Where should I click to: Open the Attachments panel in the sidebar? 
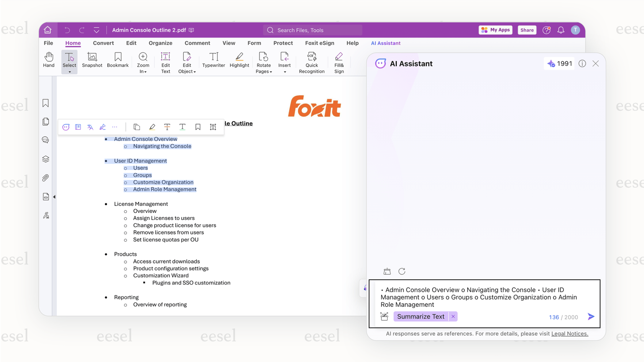(45, 177)
